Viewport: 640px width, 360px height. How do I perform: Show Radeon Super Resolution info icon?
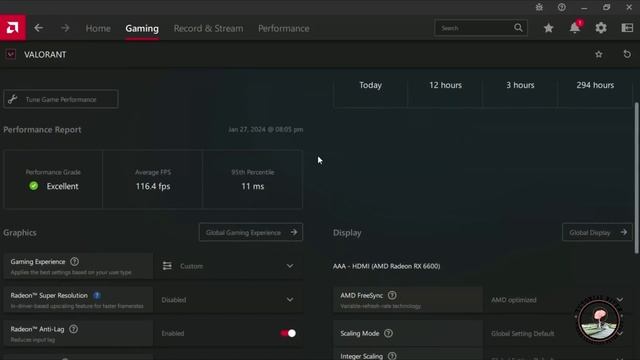97,295
